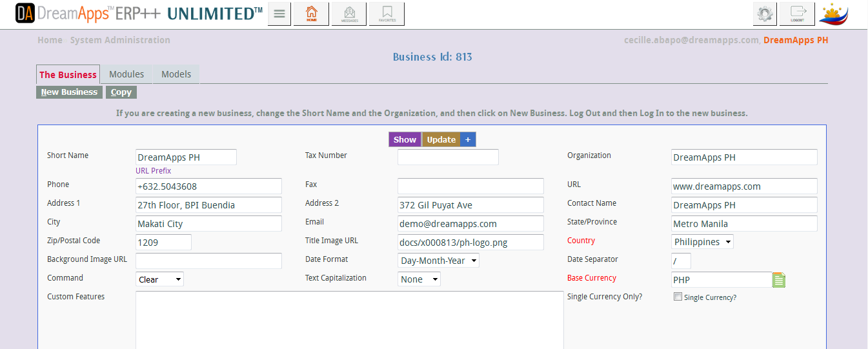Expand the Date Format dropdown
The height and width of the screenshot is (349, 868).
438,261
